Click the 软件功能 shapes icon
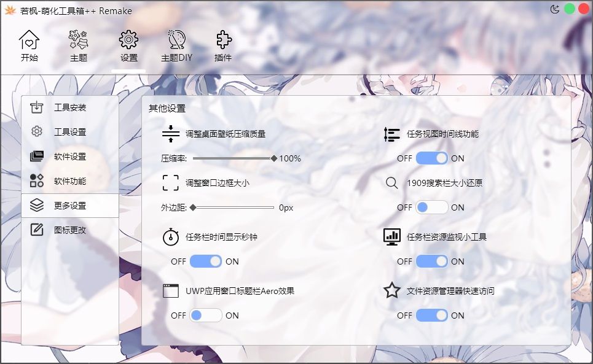Image resolution: width=593 pixels, height=364 pixels. (37, 180)
